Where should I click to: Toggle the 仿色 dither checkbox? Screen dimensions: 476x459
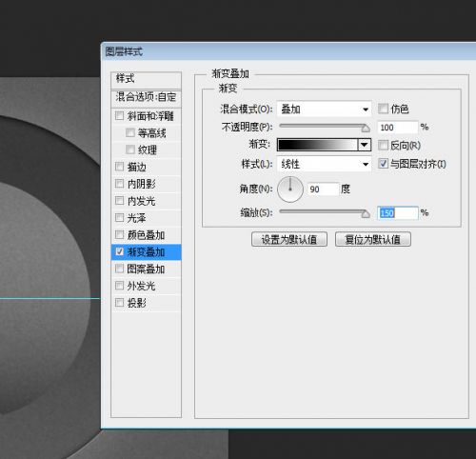[383, 109]
